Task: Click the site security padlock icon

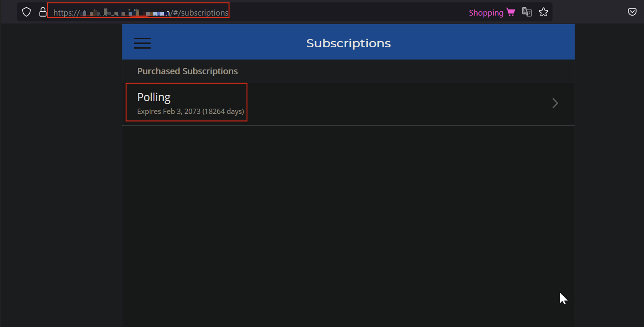Action: (x=43, y=12)
